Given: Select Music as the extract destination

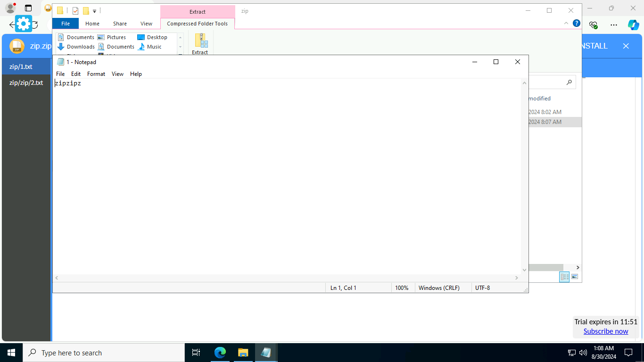Looking at the screenshot, I should pos(153,46).
